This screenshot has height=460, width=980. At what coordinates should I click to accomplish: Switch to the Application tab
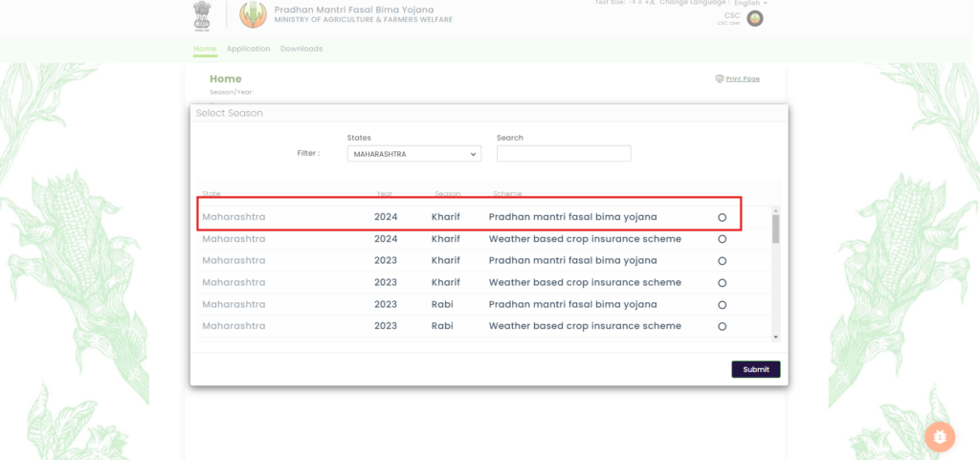[248, 49]
